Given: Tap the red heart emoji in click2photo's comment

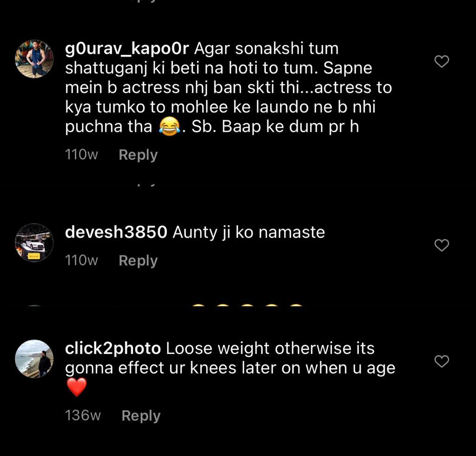Looking at the screenshot, I should (77, 387).
